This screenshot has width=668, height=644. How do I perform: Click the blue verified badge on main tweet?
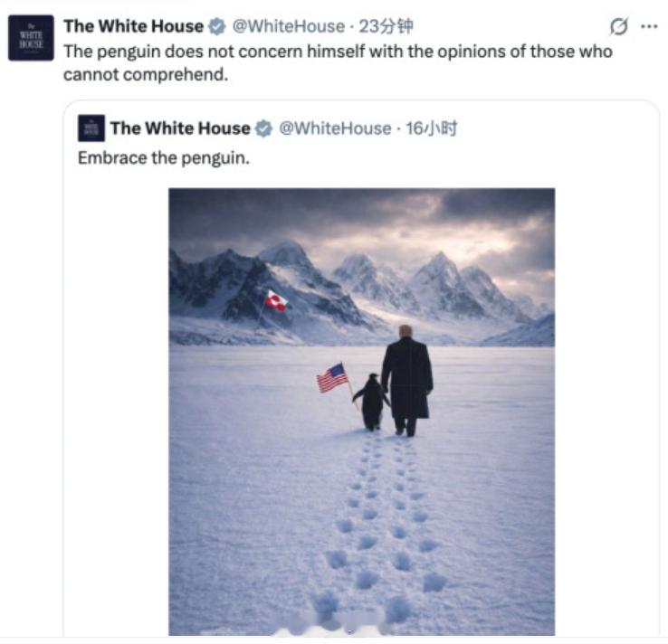coord(217,26)
